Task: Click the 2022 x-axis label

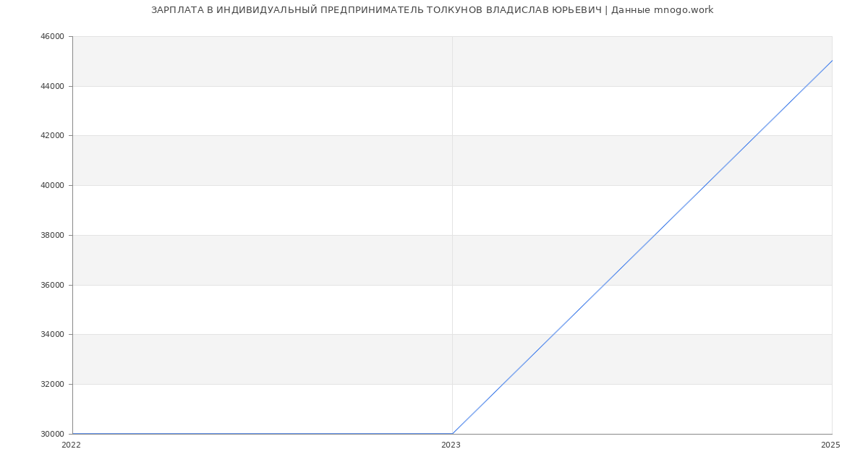Action: click(x=71, y=445)
